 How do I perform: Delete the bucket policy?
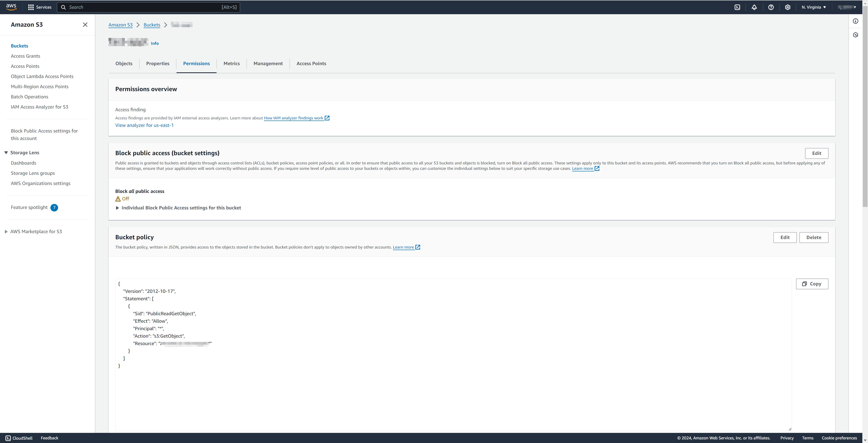click(x=814, y=237)
